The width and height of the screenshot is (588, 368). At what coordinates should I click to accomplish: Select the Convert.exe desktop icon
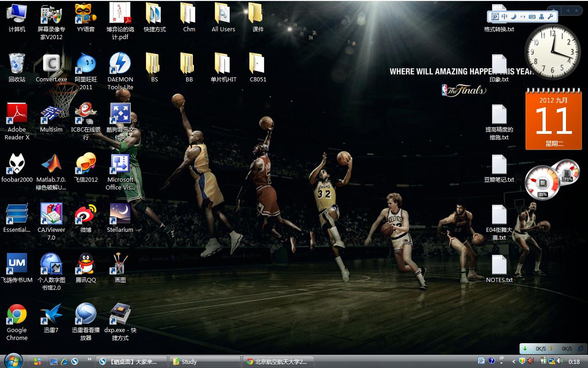click(x=51, y=68)
